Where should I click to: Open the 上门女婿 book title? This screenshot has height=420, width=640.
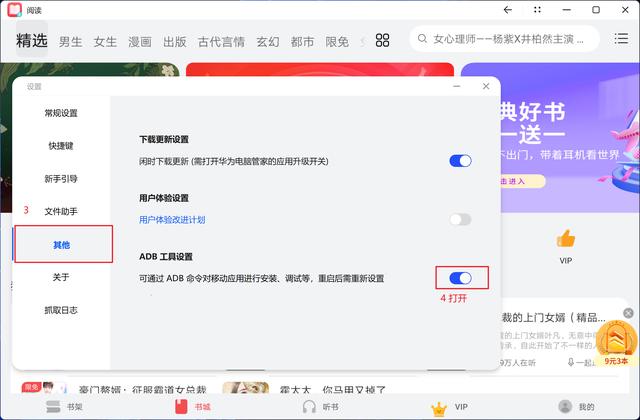coord(553,317)
